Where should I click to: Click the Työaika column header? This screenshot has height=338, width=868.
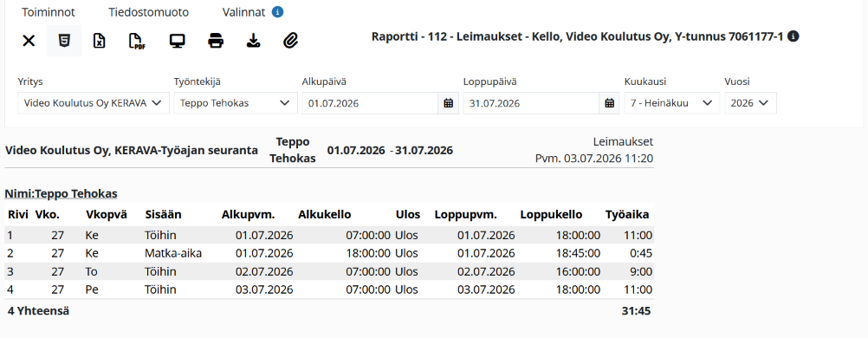tap(627, 214)
